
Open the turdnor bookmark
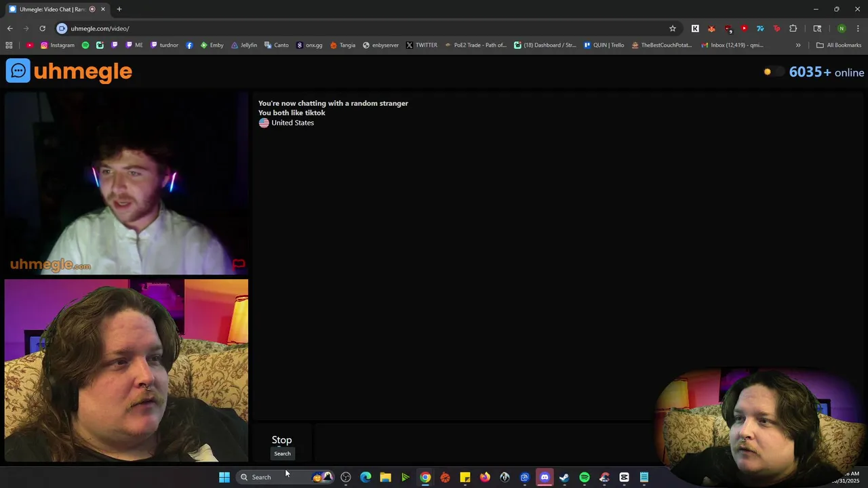(164, 45)
